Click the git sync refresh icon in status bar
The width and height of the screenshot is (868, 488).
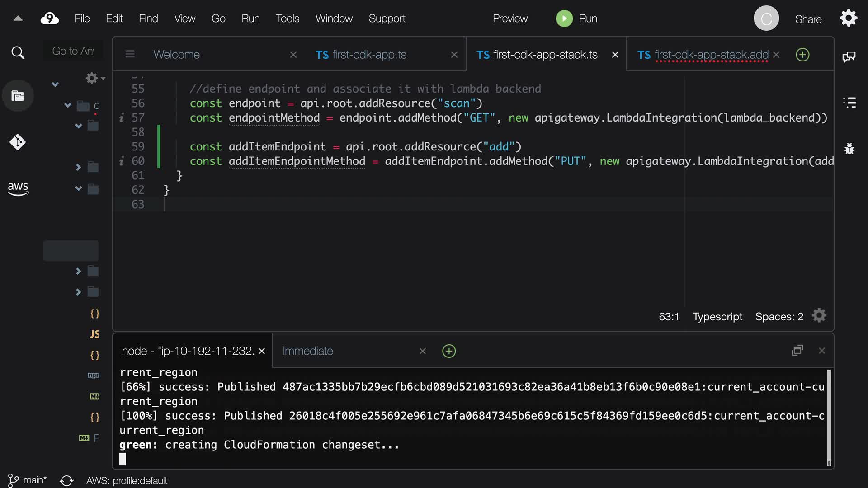click(x=66, y=480)
